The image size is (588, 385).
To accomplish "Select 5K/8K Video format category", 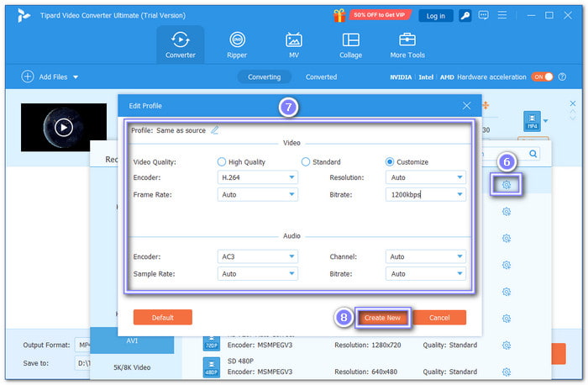I will 132,367.
